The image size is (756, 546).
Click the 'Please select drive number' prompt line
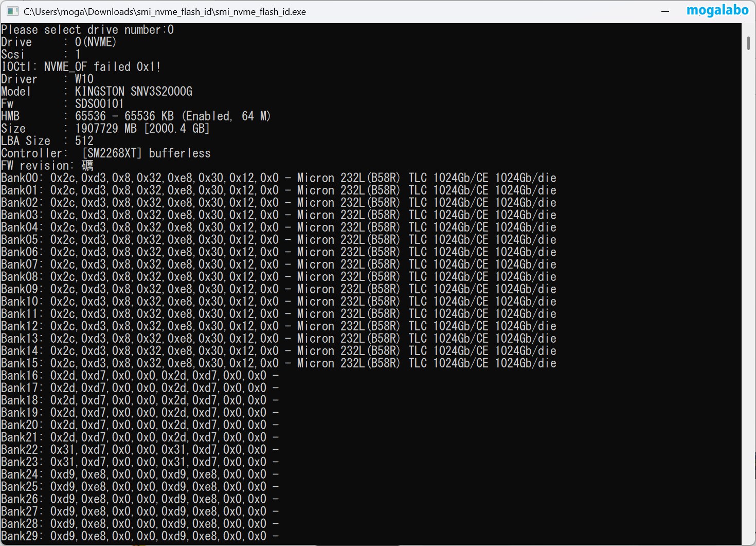[87, 30]
